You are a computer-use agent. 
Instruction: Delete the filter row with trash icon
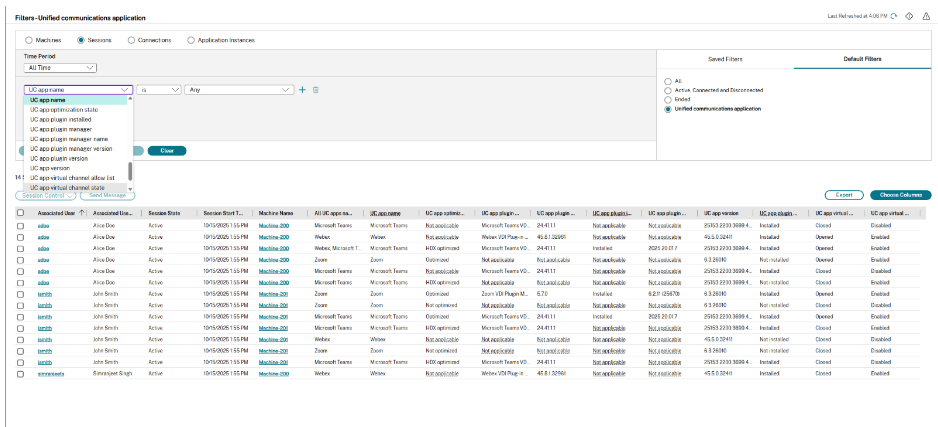[x=316, y=90]
